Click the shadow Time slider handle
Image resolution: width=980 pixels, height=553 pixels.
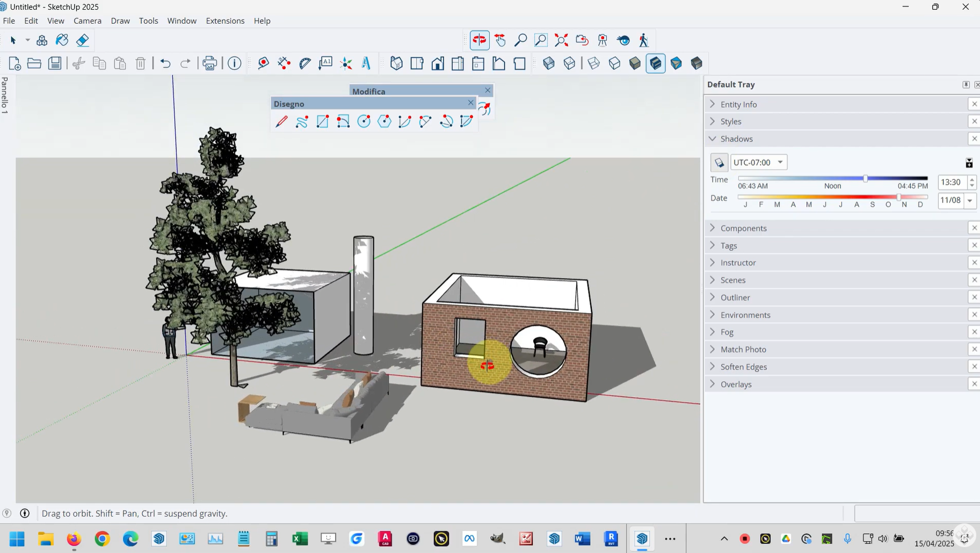click(865, 178)
